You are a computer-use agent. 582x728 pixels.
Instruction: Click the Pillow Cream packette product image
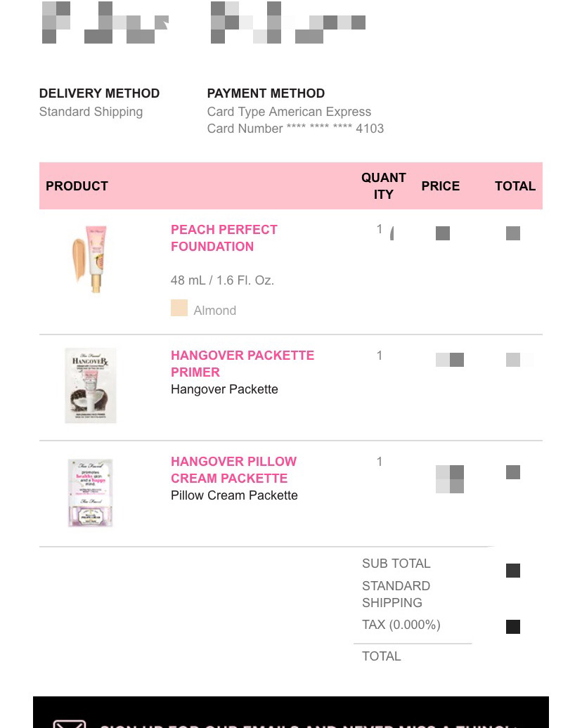pyautogui.click(x=91, y=493)
